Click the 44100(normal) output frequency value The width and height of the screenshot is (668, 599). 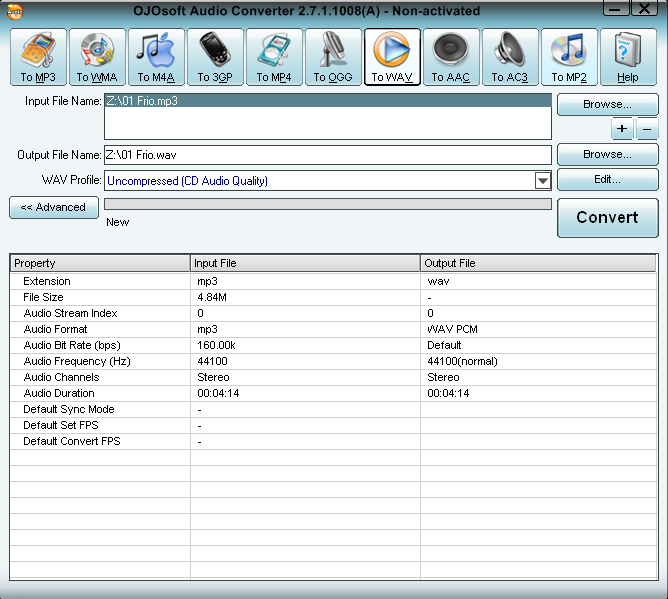[462, 361]
